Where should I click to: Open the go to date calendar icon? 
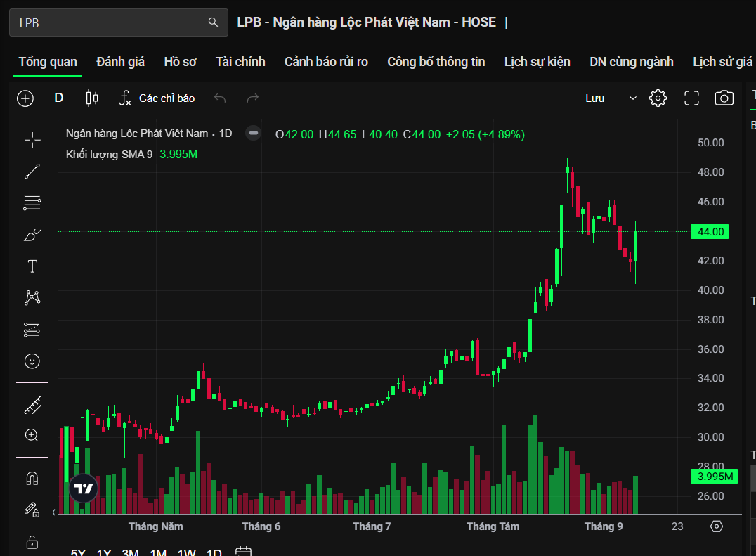pos(244,551)
